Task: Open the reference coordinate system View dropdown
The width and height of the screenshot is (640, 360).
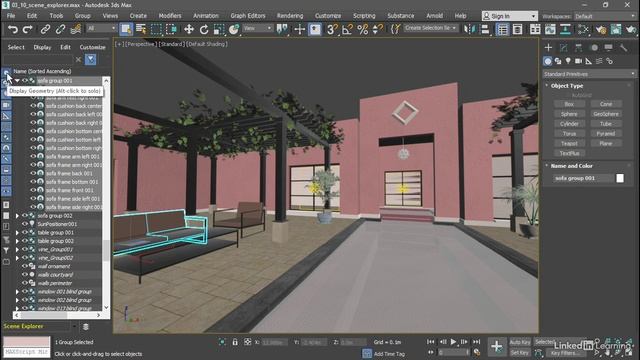Action: (x=258, y=28)
